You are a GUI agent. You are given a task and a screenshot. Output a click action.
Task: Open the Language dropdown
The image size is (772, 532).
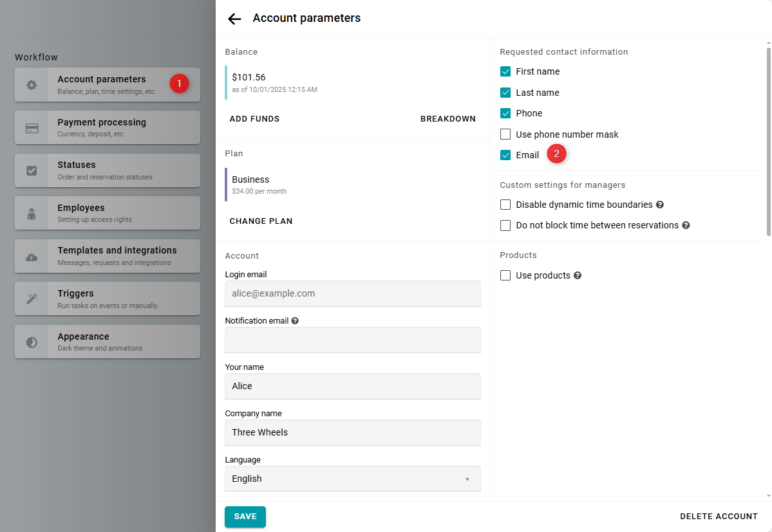pyautogui.click(x=352, y=479)
